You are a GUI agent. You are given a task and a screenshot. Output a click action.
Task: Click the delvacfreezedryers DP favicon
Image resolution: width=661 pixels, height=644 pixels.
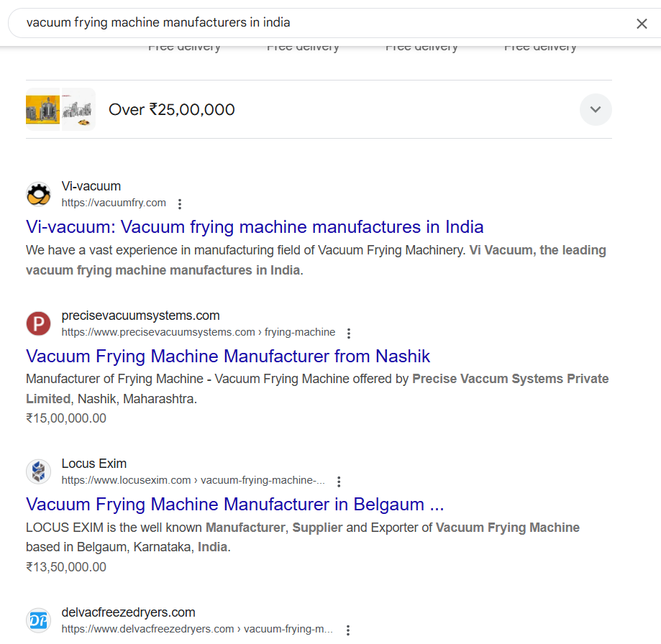[x=38, y=620]
